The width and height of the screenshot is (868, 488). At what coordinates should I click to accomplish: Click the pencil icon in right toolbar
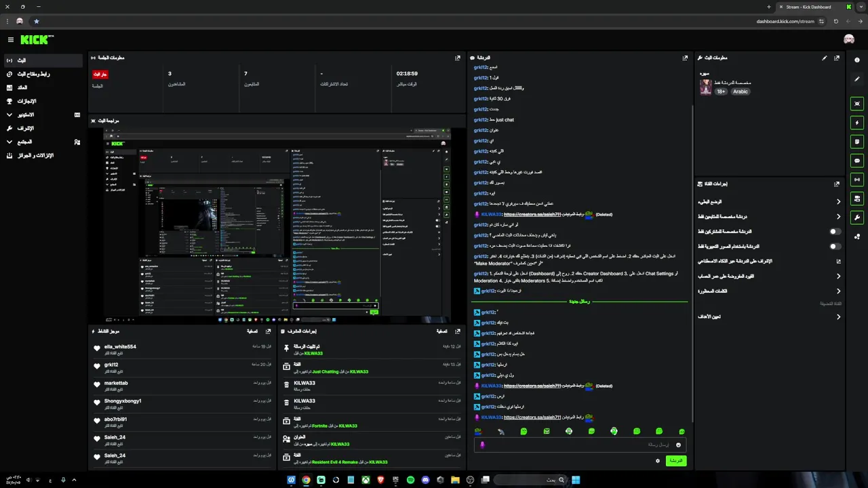[x=857, y=79]
